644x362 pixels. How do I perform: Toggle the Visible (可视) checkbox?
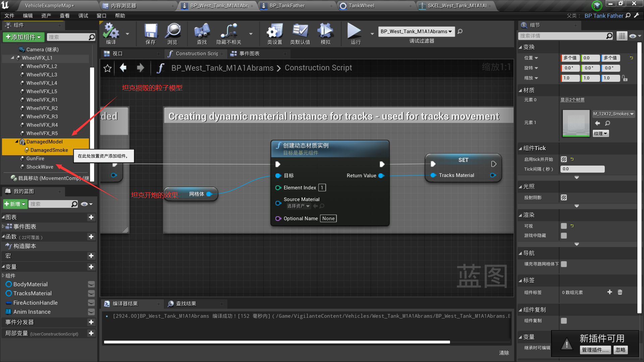pyautogui.click(x=564, y=226)
